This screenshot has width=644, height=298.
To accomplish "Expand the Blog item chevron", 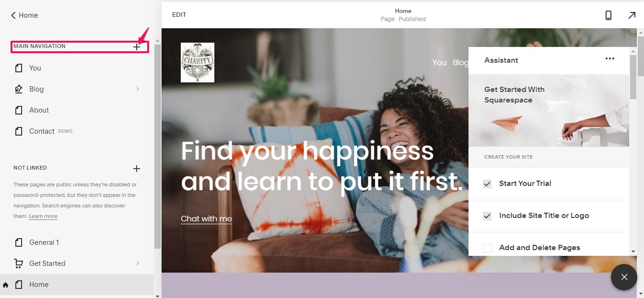I will tap(138, 89).
